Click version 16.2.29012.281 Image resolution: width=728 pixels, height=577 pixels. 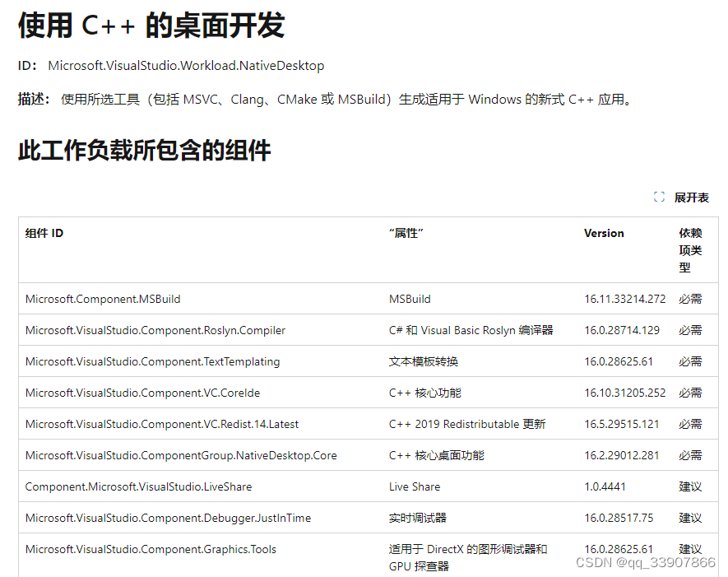(622, 455)
